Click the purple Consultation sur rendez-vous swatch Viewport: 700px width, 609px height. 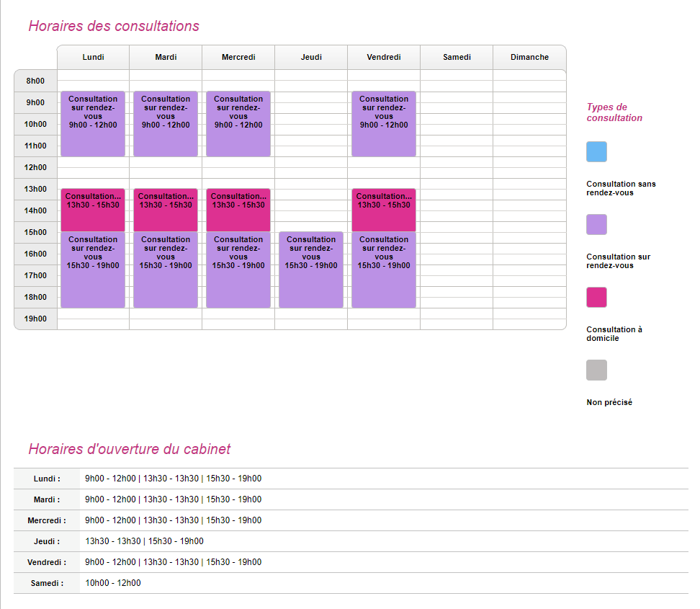coord(596,224)
